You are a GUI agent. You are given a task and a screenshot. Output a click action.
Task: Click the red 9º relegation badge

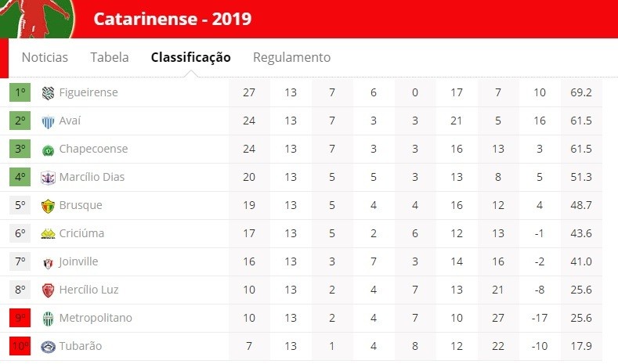pos(20,318)
